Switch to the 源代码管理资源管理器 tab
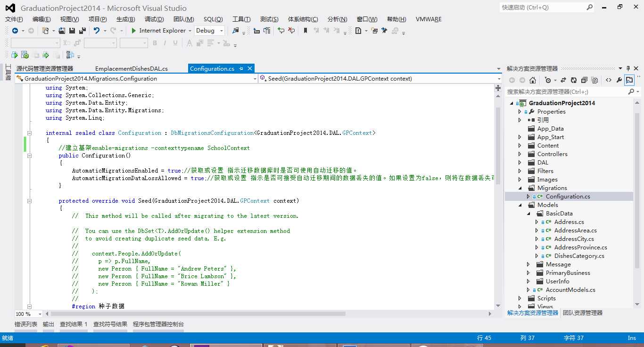Screen dimensions: 644x347 coord(45,69)
